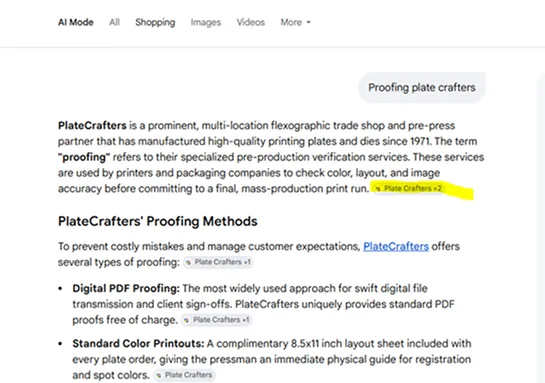
Task: Switch to the AI Mode tab
Action: click(x=75, y=22)
